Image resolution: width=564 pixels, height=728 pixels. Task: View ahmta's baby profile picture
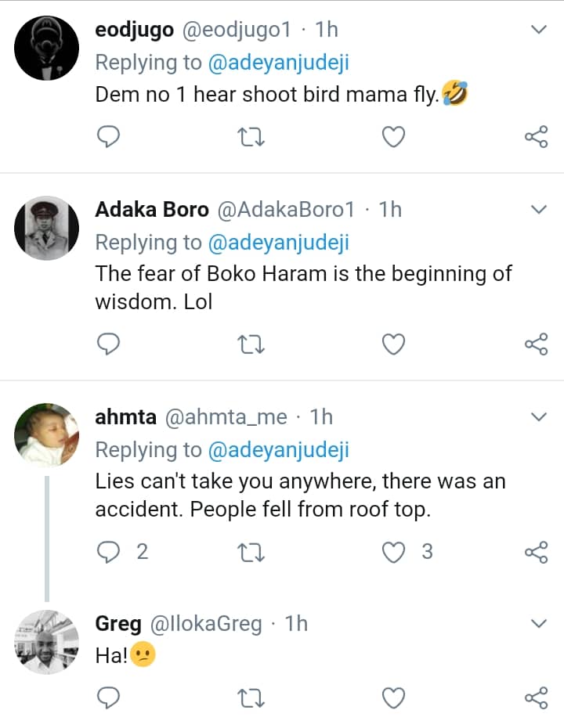pos(47,435)
